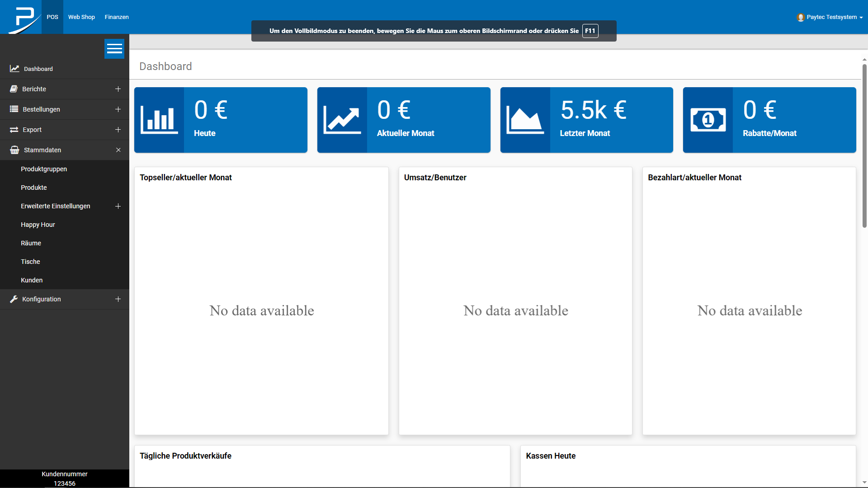Click the Konfiguration wrench icon

coord(14,299)
